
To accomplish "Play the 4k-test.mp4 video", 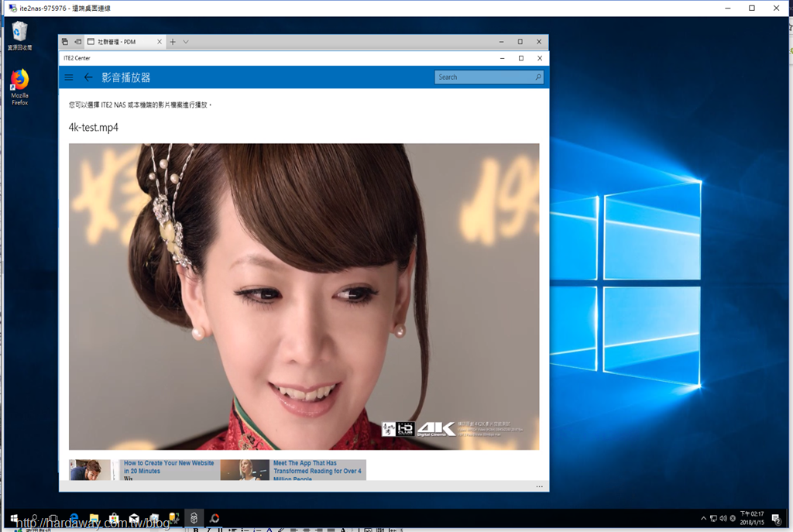I will pos(304,297).
